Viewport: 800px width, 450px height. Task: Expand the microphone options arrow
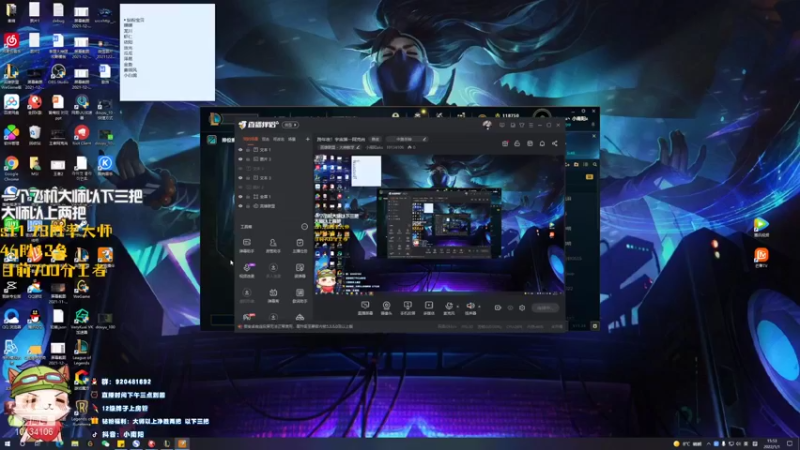click(457, 307)
